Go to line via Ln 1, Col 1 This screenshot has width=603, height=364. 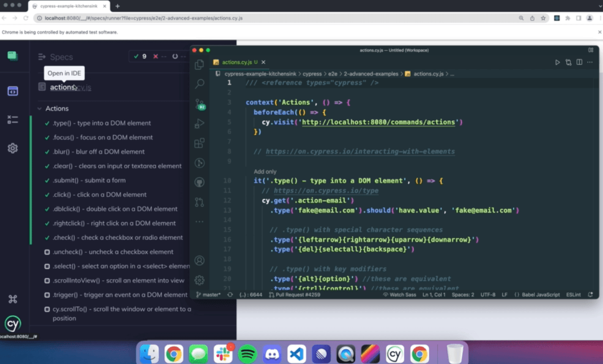click(434, 295)
